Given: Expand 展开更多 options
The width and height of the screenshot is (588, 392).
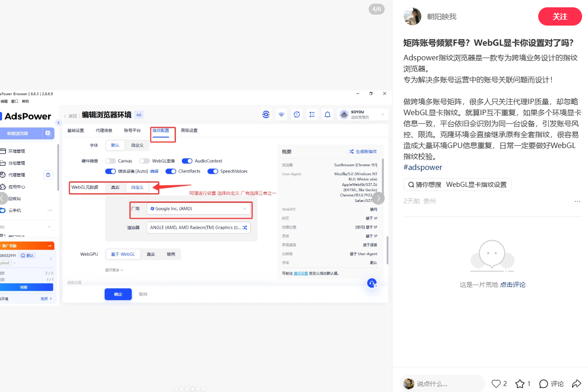Looking at the screenshot, I should tap(114, 270).
